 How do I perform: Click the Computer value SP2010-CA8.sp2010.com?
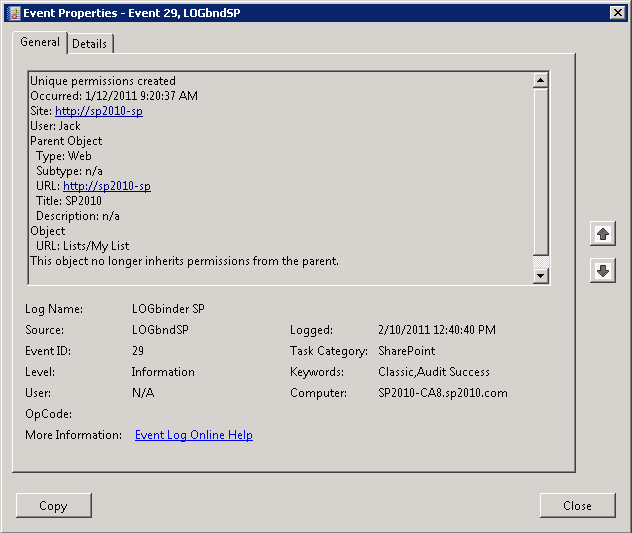click(442, 393)
